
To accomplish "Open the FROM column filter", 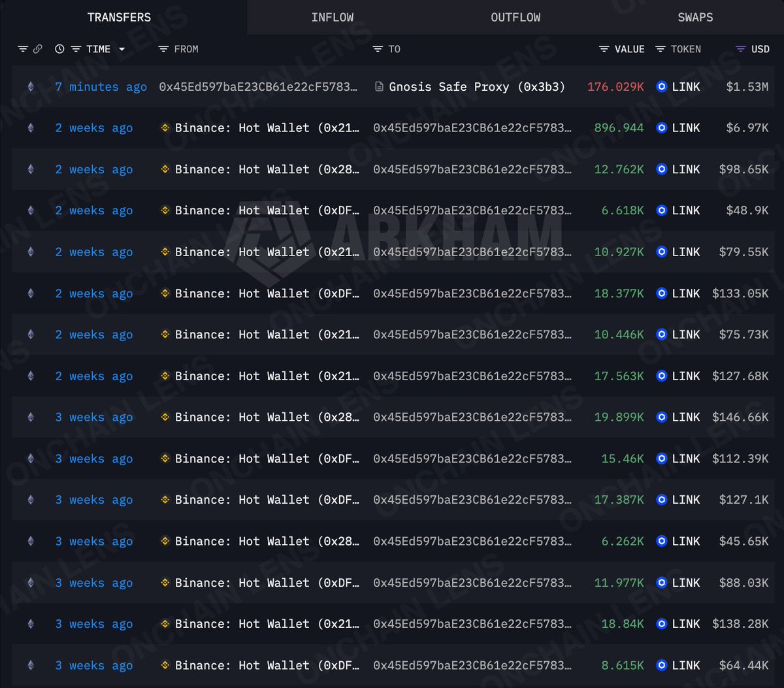I will 163,49.
